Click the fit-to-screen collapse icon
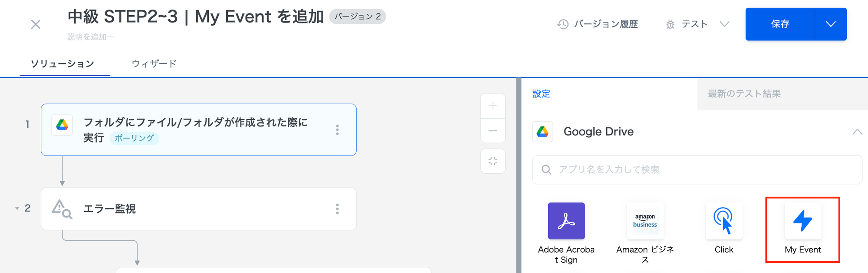This screenshot has height=273, width=868. [493, 161]
